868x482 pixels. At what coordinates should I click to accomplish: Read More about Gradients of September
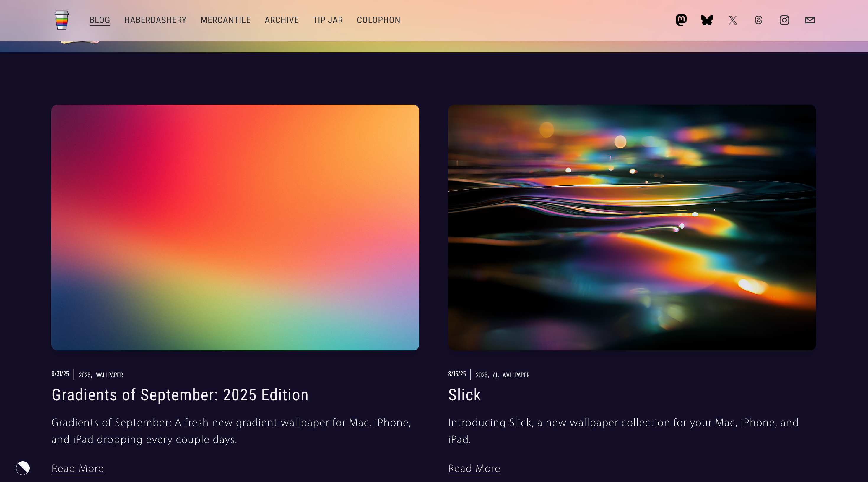tap(77, 468)
